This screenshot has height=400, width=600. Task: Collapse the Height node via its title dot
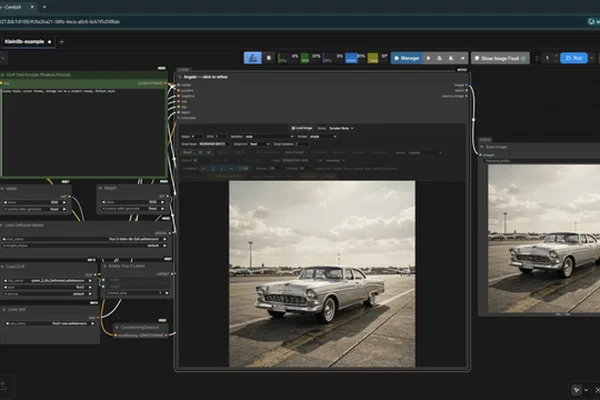101,188
